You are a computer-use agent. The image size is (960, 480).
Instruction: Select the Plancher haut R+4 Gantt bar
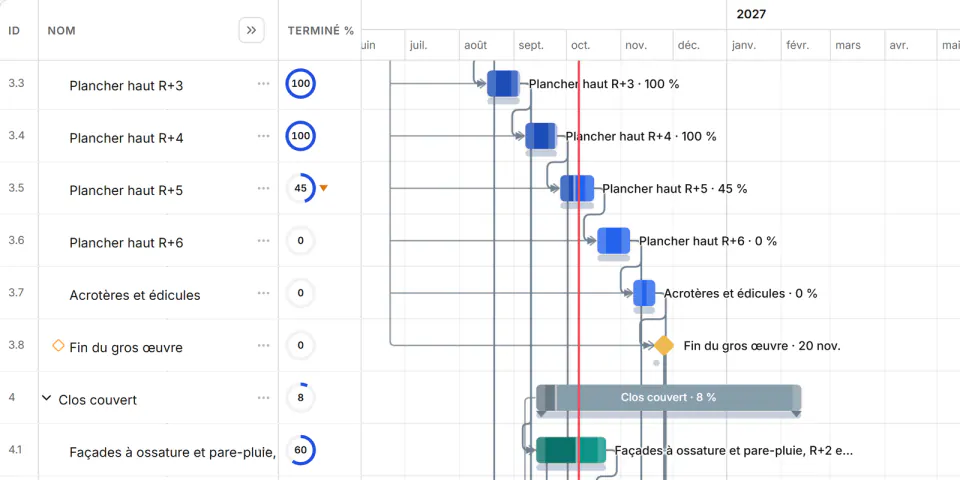[541, 136]
